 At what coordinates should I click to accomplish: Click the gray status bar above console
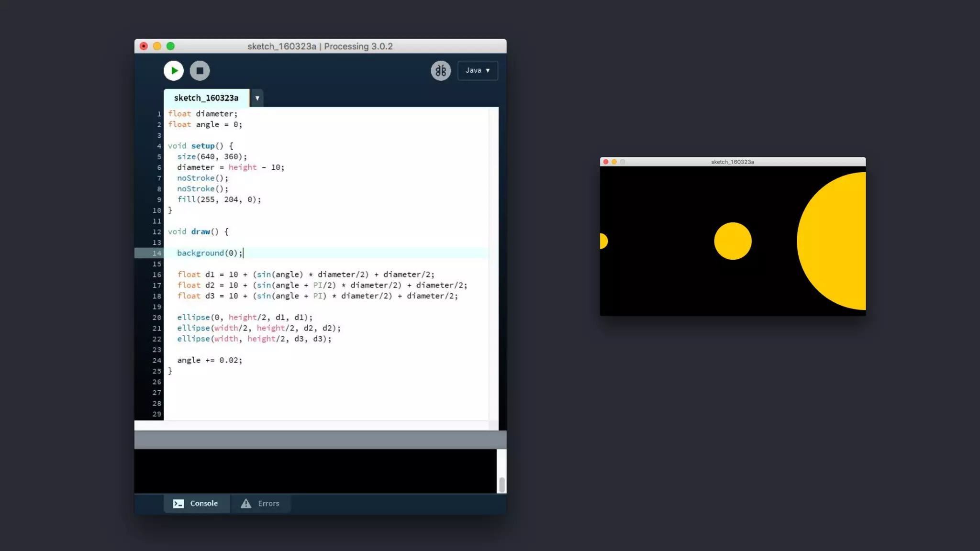320,440
